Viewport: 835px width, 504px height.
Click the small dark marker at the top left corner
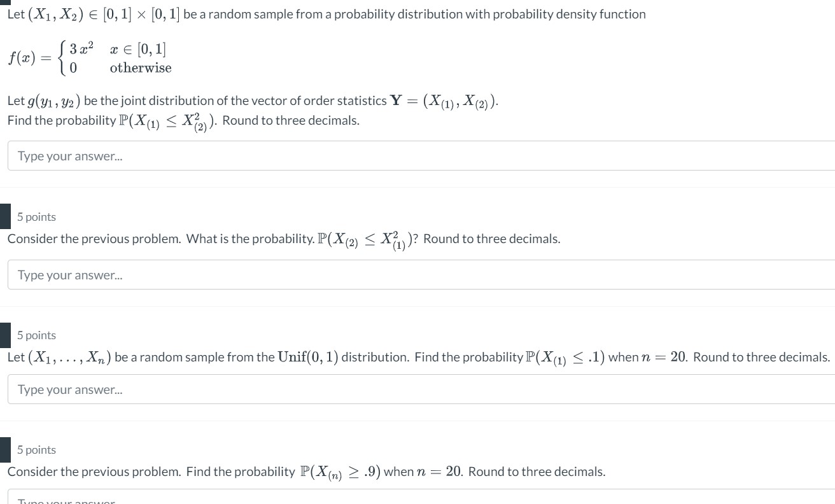(5, 2)
